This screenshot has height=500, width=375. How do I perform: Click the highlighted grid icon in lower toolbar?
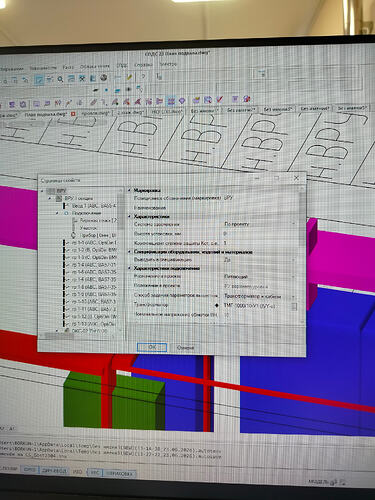coord(171,100)
